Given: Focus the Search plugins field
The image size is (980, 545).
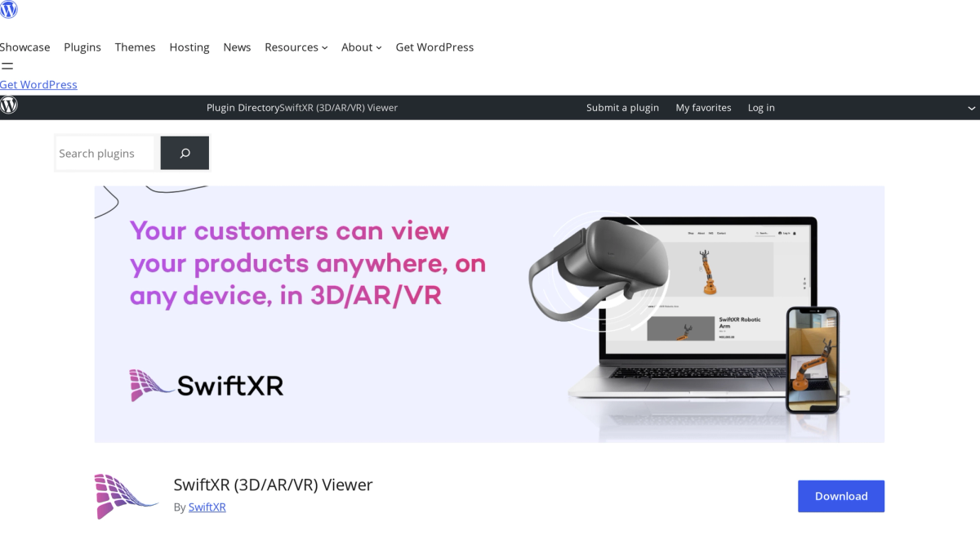Looking at the screenshot, I should 105,153.
